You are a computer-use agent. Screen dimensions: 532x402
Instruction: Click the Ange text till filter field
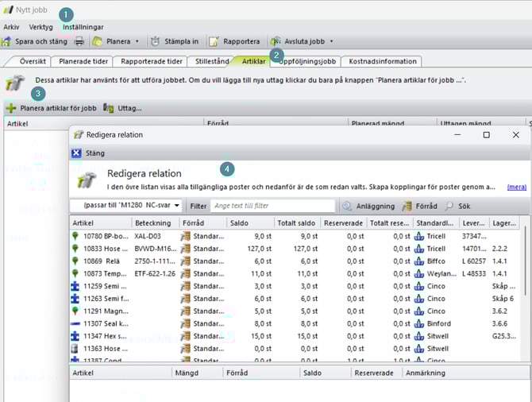pyautogui.click(x=272, y=206)
